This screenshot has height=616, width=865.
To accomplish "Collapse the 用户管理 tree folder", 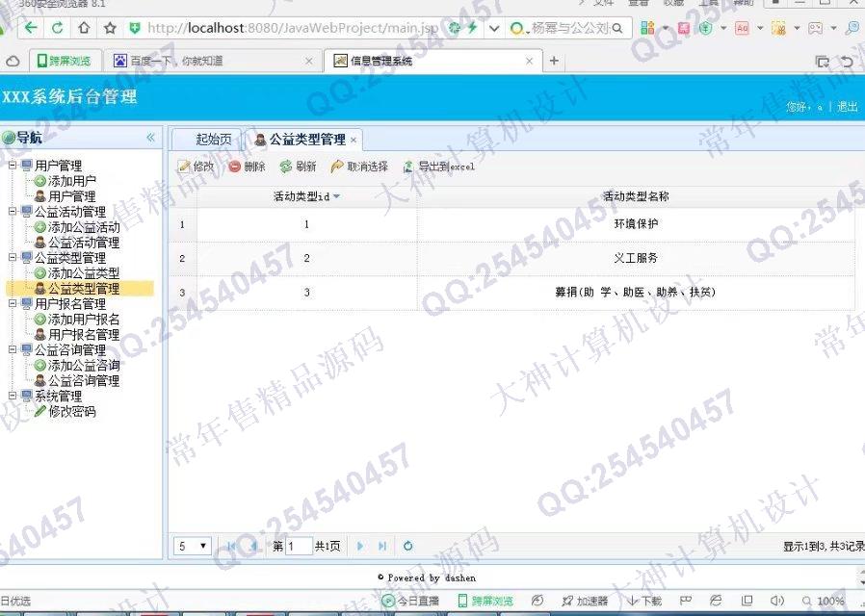I will 13,165.
